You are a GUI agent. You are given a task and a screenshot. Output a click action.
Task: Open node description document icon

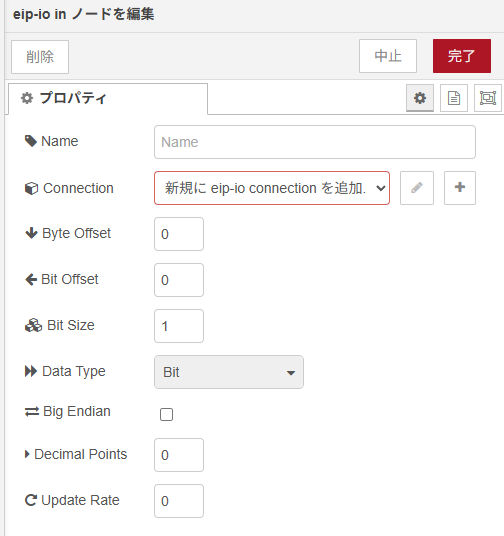[454, 98]
